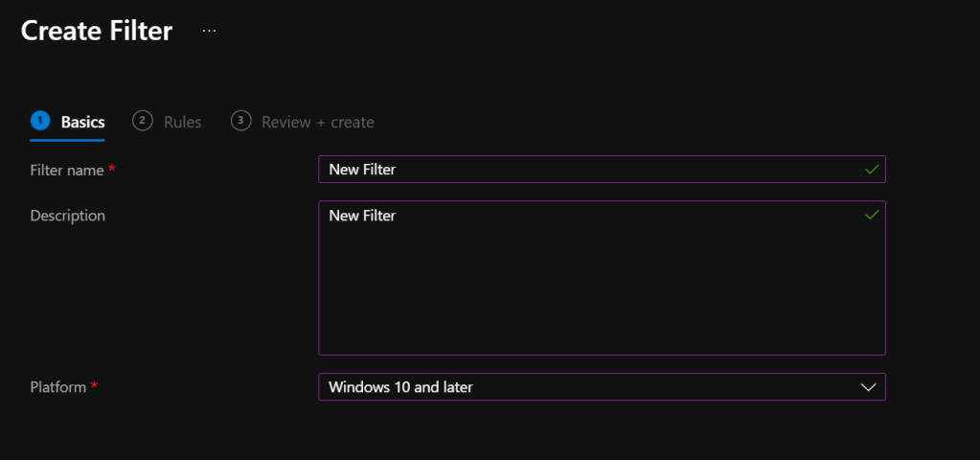Click the Platform label text
The width and height of the screenshot is (980, 460).
pos(57,387)
